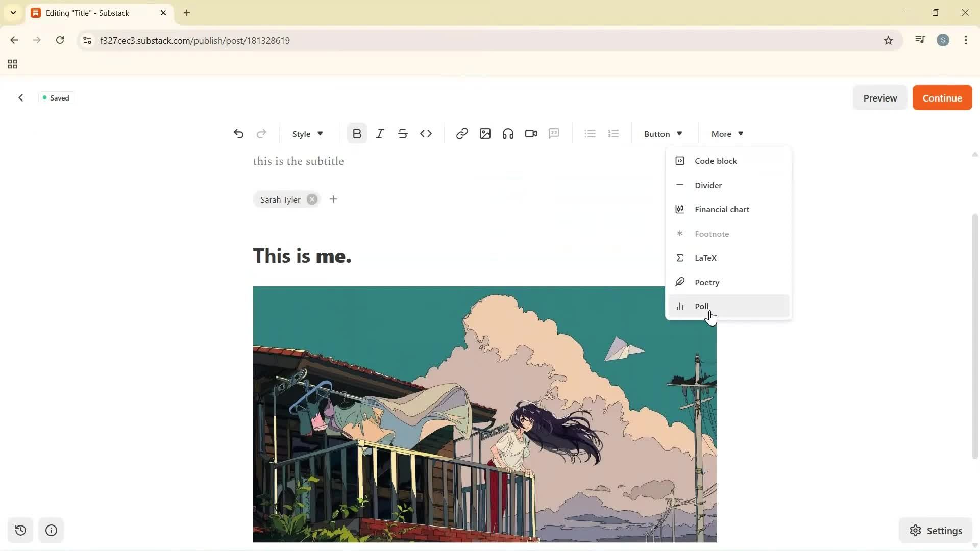This screenshot has width=980, height=551.
Task: Remove Sarah Tyler as an author
Action: pyautogui.click(x=312, y=199)
